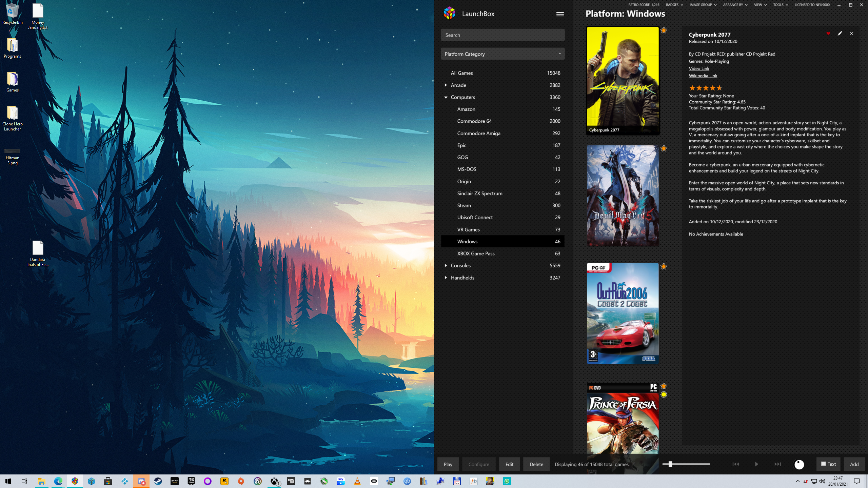
Task: Edit Cyberpunk 2077 using the pencil icon
Action: pyautogui.click(x=840, y=33)
